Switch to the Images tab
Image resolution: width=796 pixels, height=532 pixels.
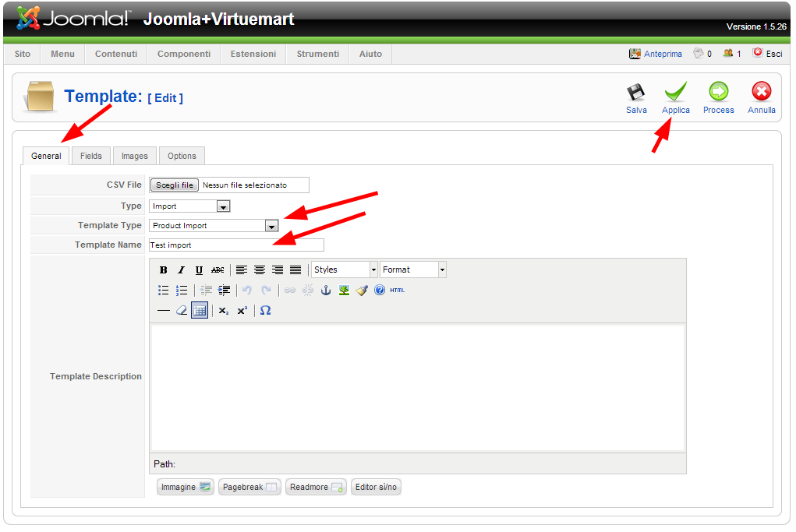point(135,157)
